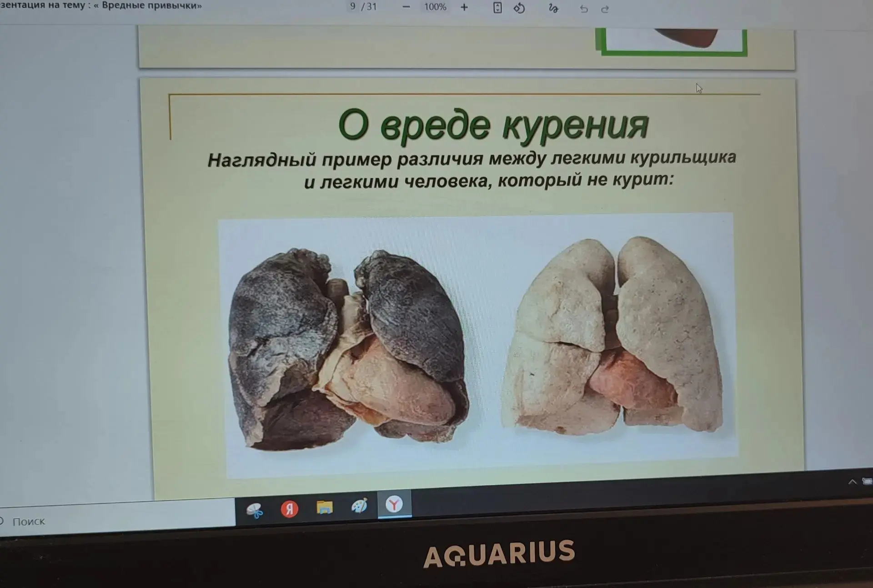Click the subtitle line «и легкими человека, который не курит:»
The width and height of the screenshot is (873, 588).
489,181
